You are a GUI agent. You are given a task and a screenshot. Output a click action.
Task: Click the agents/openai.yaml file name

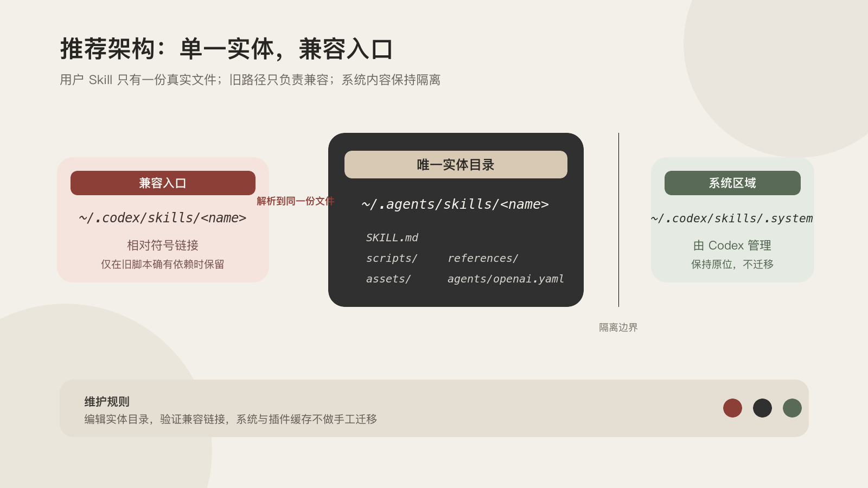(x=506, y=279)
